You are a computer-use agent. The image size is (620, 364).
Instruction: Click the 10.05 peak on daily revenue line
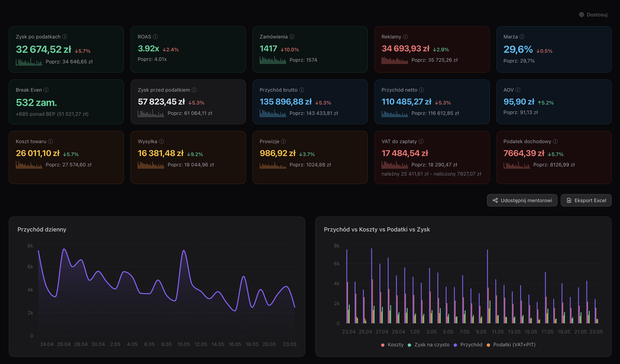(x=184, y=251)
